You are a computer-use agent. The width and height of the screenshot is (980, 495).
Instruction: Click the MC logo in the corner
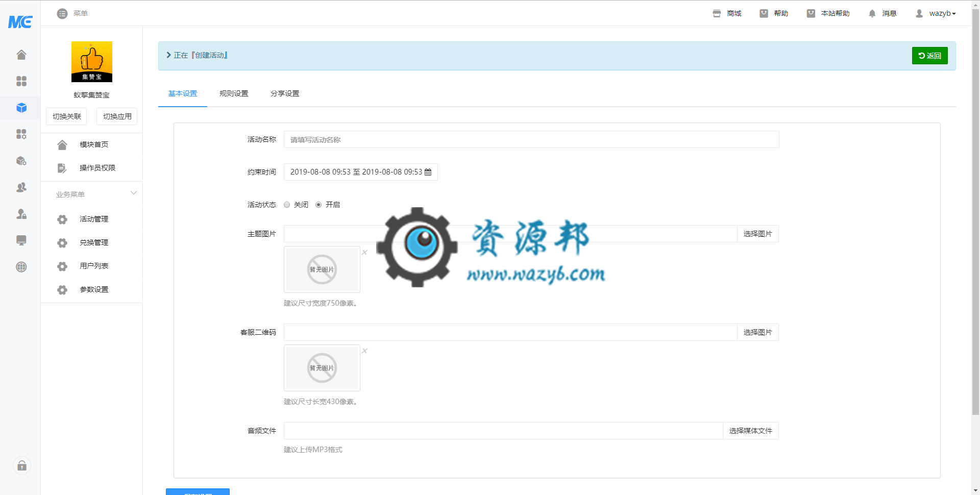20,21
